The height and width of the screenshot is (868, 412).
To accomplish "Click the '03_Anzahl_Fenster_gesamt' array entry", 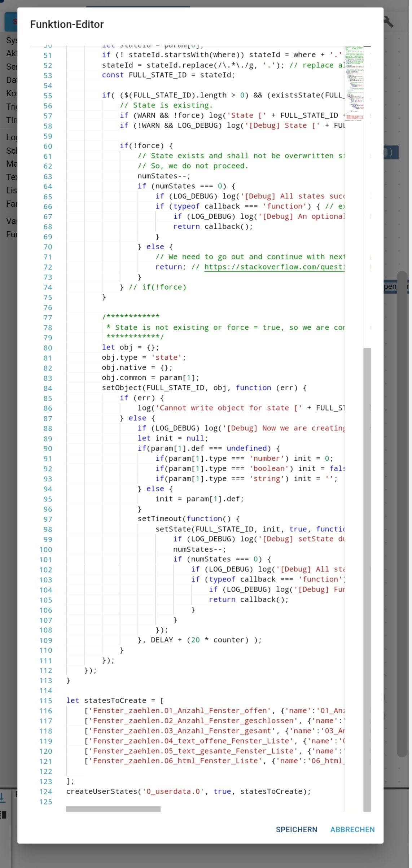I will 215,731.
